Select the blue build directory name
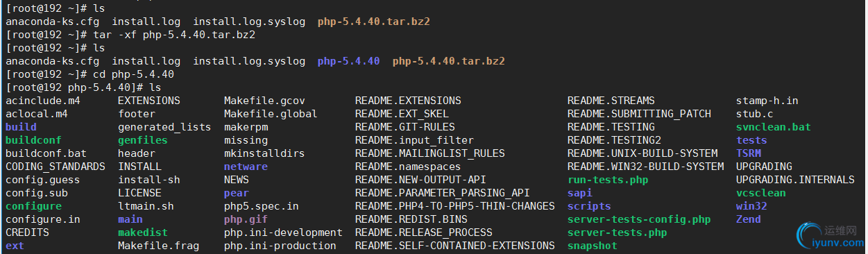Viewport: 868px width, 254px height. coord(21,127)
